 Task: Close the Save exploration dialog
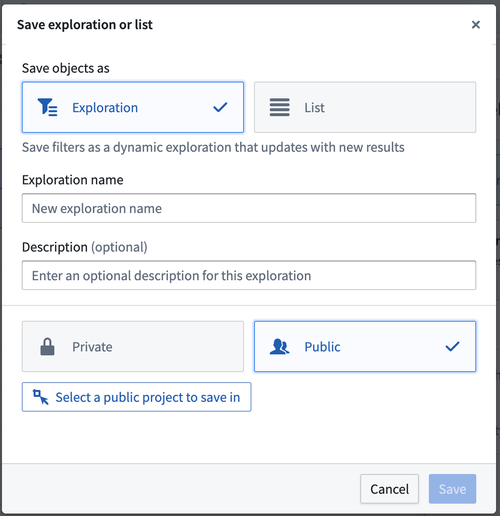click(476, 24)
